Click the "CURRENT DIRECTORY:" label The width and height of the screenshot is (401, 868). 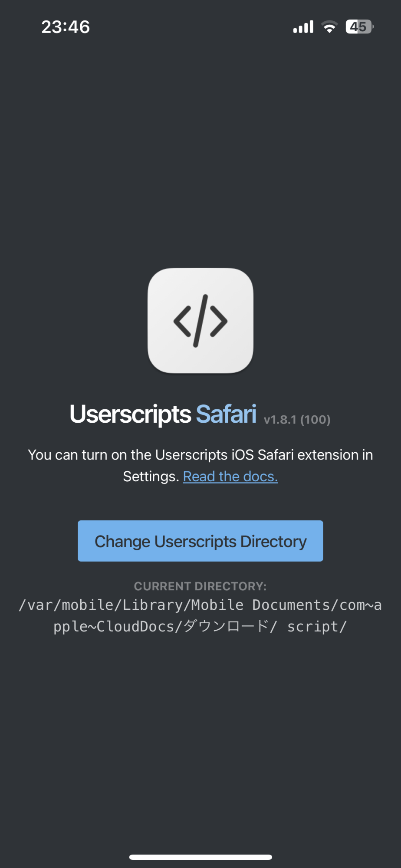[200, 586]
